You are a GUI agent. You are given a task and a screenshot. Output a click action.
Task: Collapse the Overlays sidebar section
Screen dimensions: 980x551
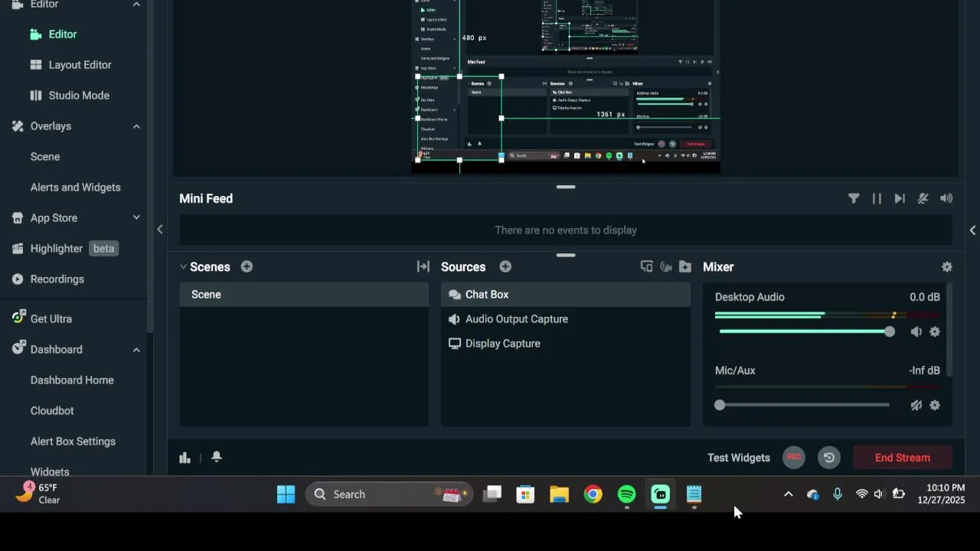click(x=136, y=126)
